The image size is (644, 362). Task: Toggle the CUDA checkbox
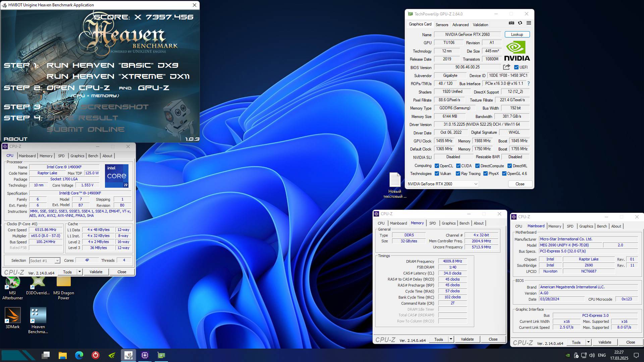click(458, 166)
